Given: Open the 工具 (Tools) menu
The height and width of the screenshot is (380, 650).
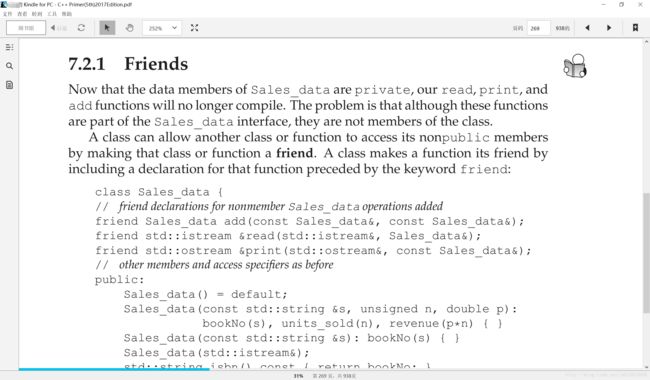Looking at the screenshot, I should point(52,14).
